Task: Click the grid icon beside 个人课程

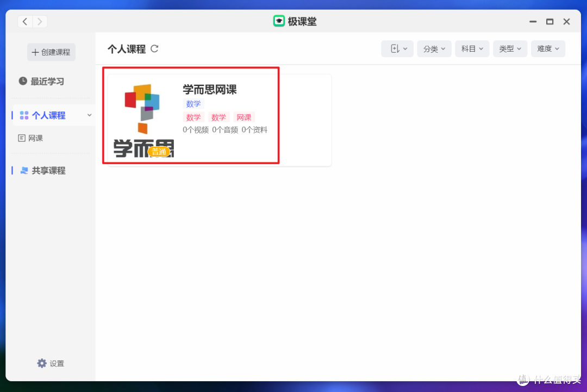Action: [24, 115]
